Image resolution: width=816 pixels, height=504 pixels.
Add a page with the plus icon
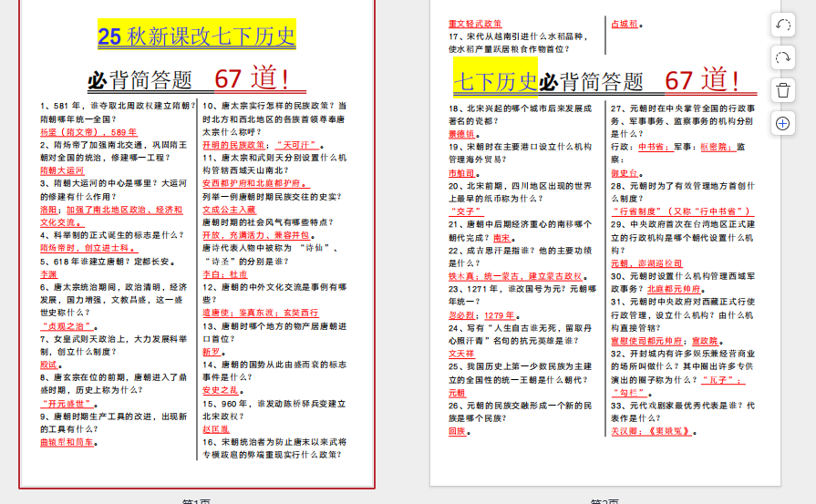(x=783, y=122)
